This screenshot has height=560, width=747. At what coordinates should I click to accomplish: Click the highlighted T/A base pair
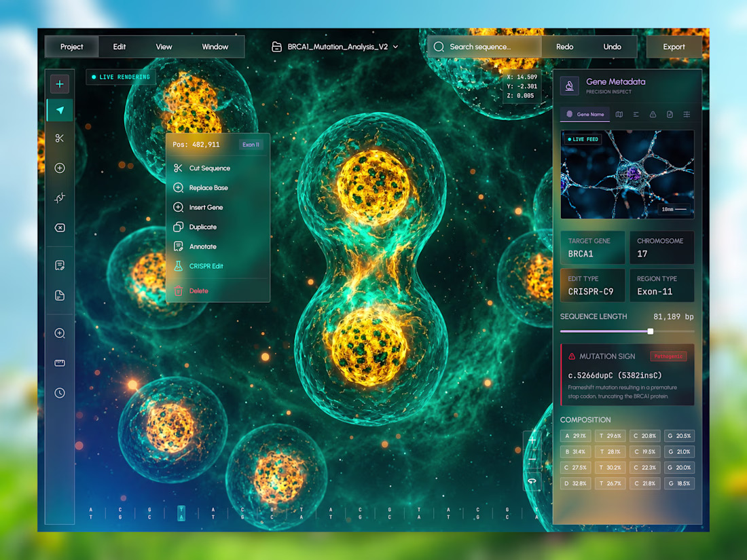[181, 513]
